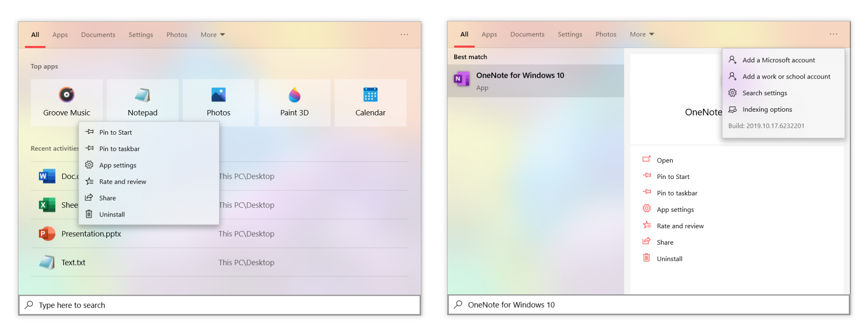Click the red gear icon beside App settings
This screenshot has width=868, height=332.
tap(647, 209)
